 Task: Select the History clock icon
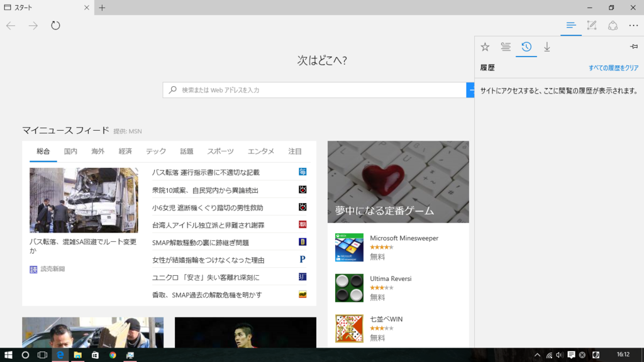point(526,47)
